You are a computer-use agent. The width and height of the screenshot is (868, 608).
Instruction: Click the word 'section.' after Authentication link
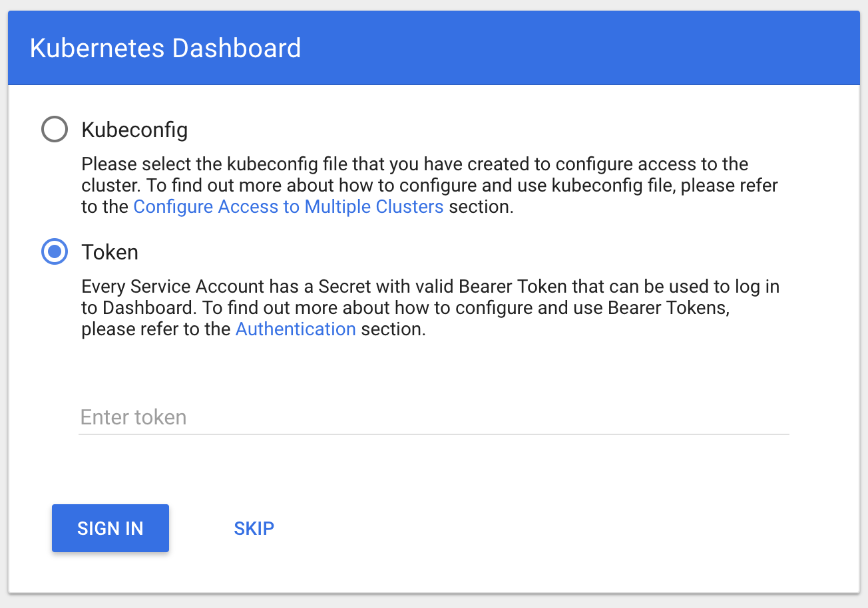click(393, 329)
